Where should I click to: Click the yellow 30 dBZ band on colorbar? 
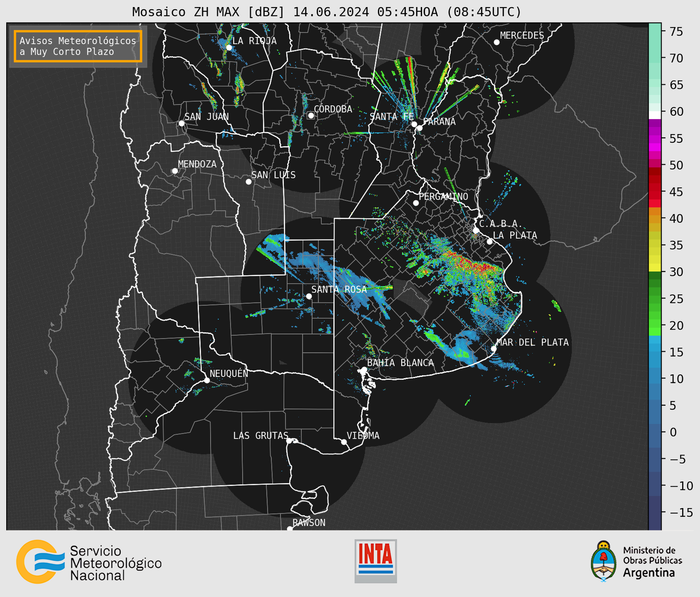point(655,267)
